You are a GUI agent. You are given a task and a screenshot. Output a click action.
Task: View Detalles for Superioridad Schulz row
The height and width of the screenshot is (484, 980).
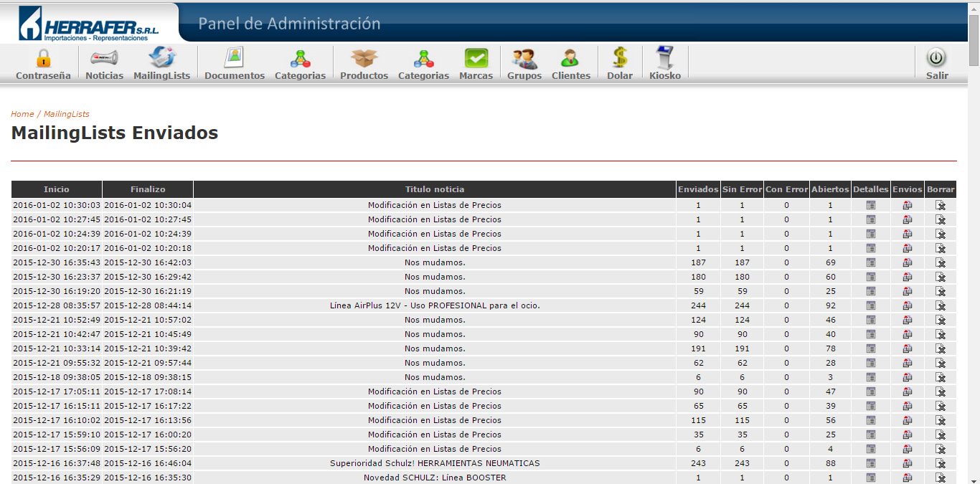(871, 463)
